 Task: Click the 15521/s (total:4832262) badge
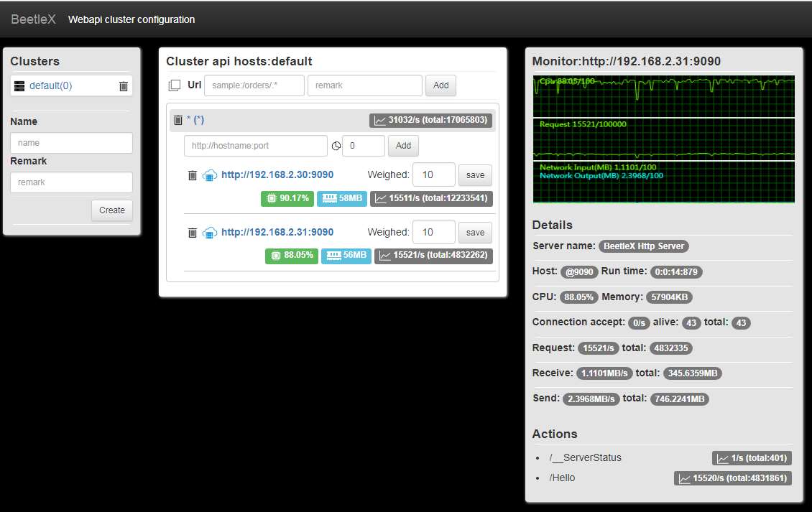pos(433,256)
